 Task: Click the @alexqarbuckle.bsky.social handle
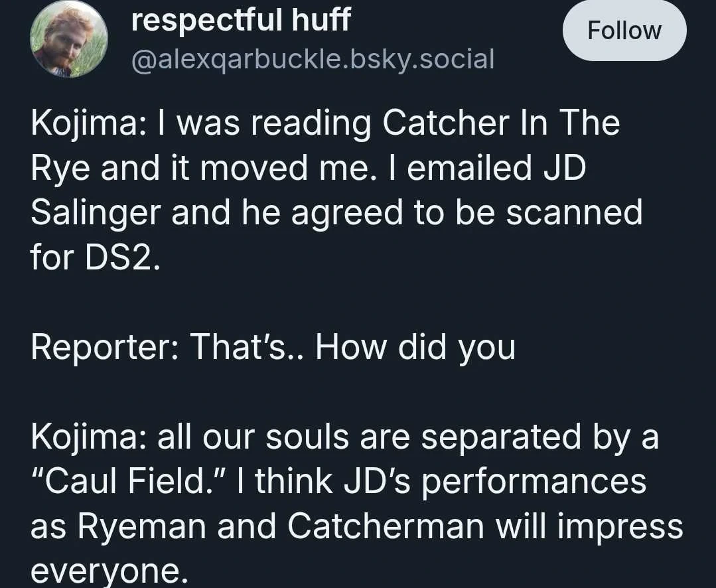[x=313, y=59]
